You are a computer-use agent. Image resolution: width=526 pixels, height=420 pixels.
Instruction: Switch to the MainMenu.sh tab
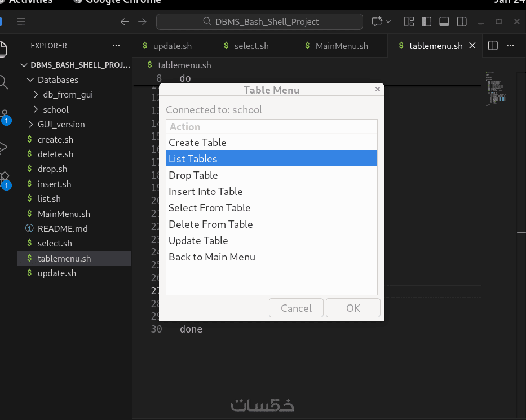(341, 46)
